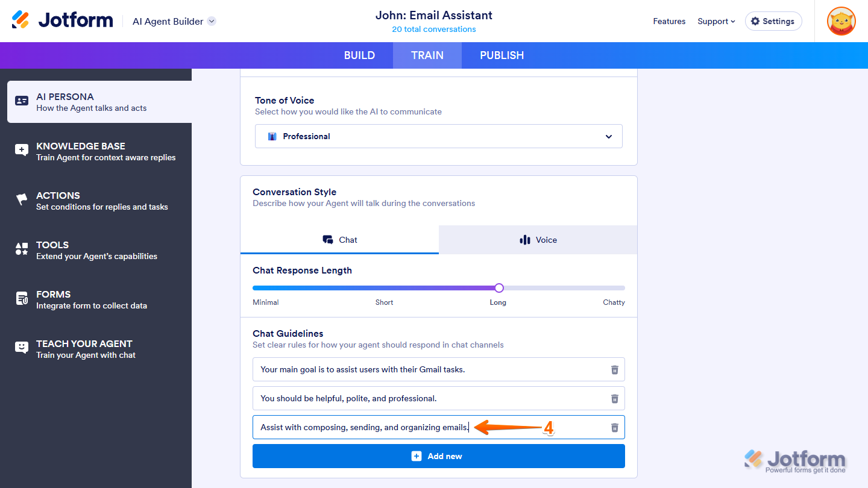Expand the AI Agent Builder dropdown

[x=212, y=21]
